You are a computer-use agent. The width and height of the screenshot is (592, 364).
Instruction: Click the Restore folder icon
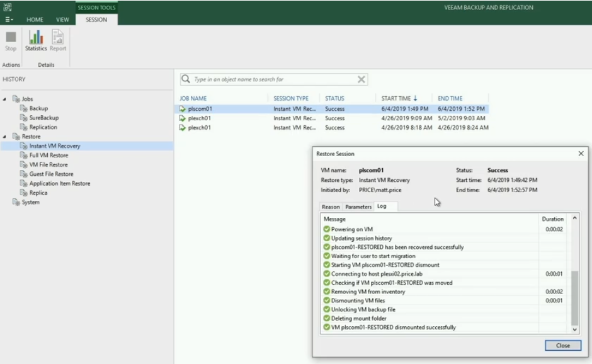(16, 136)
